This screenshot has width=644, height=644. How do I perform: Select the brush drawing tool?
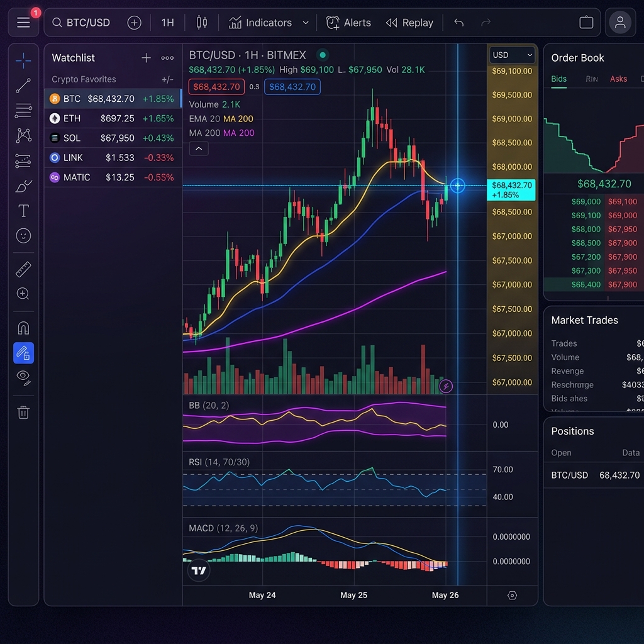(23, 186)
